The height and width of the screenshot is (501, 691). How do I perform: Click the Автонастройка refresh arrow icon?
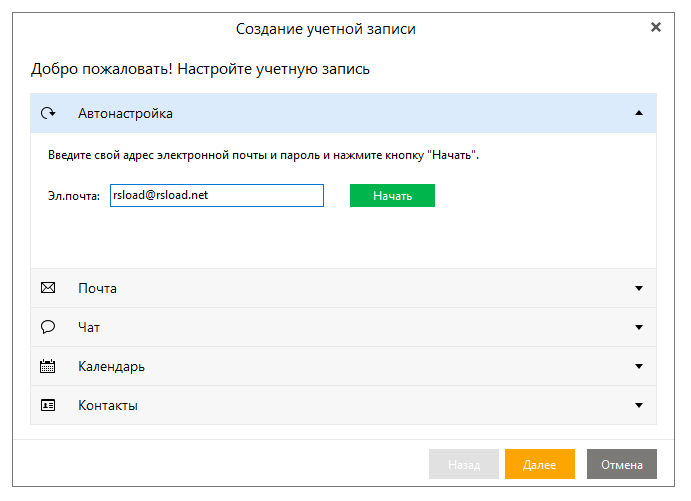point(47,113)
